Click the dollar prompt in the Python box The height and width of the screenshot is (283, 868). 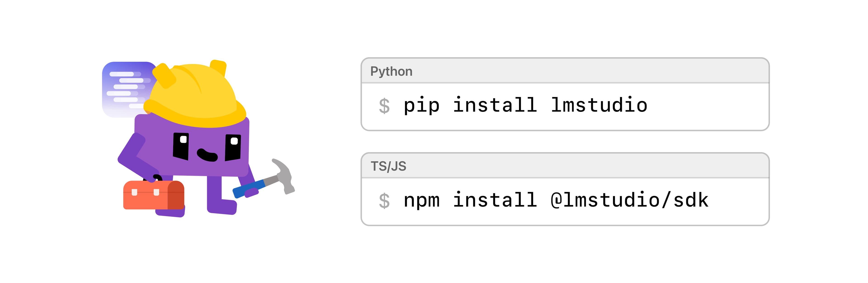[x=384, y=106]
